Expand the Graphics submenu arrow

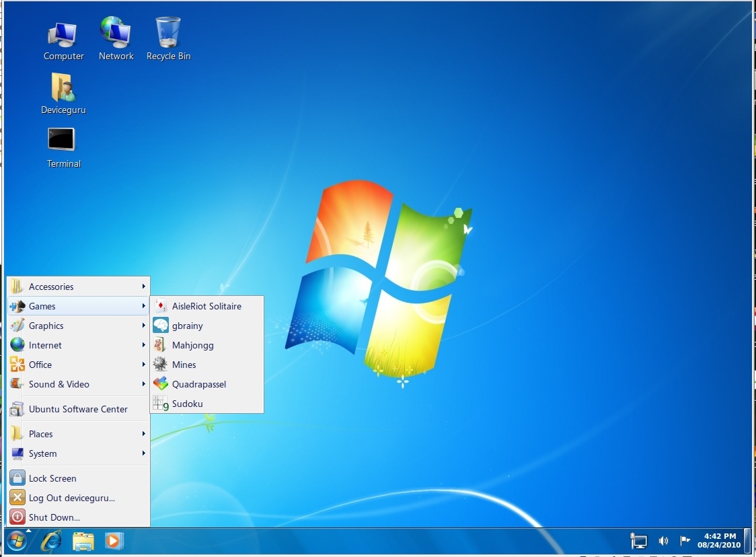(143, 326)
